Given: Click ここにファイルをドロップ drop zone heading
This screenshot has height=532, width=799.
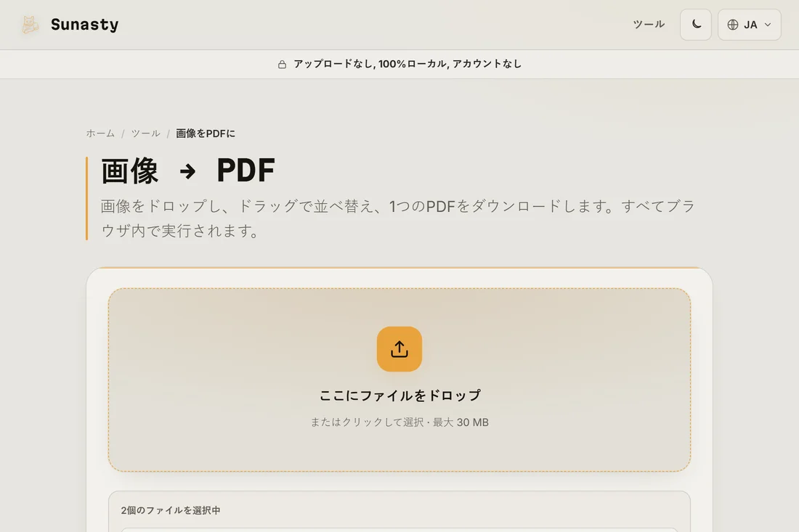Looking at the screenshot, I should coord(399,395).
